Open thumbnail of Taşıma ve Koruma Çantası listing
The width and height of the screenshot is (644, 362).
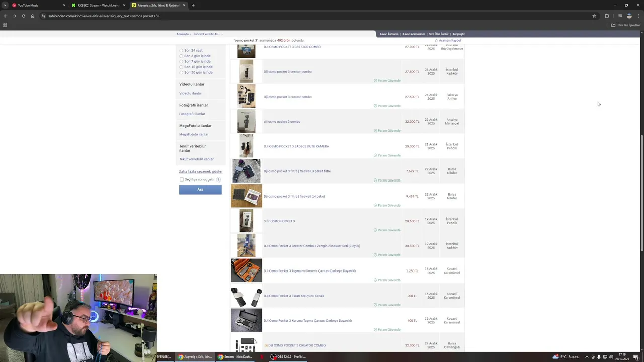246,270
